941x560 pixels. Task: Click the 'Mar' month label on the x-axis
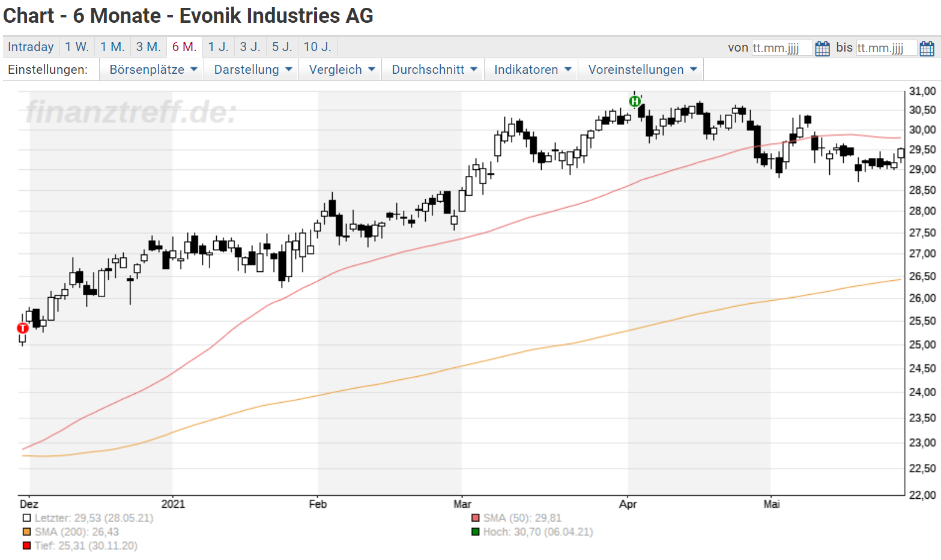pos(462,504)
